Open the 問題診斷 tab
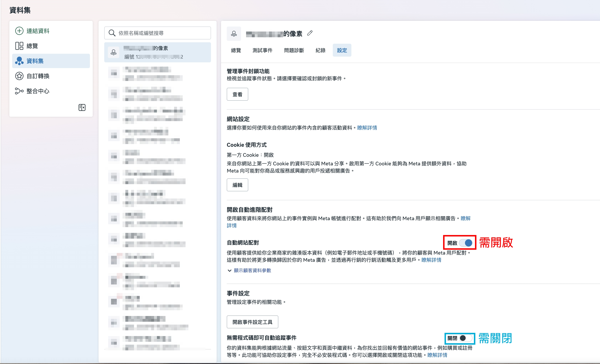This screenshot has width=600, height=364. [x=294, y=50]
